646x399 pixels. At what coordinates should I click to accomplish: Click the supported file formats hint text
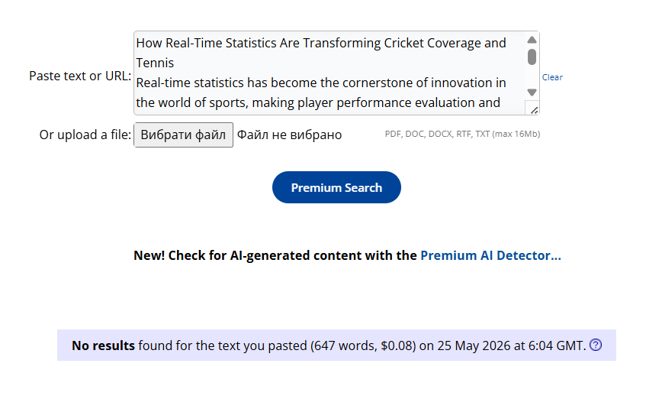[462, 134]
